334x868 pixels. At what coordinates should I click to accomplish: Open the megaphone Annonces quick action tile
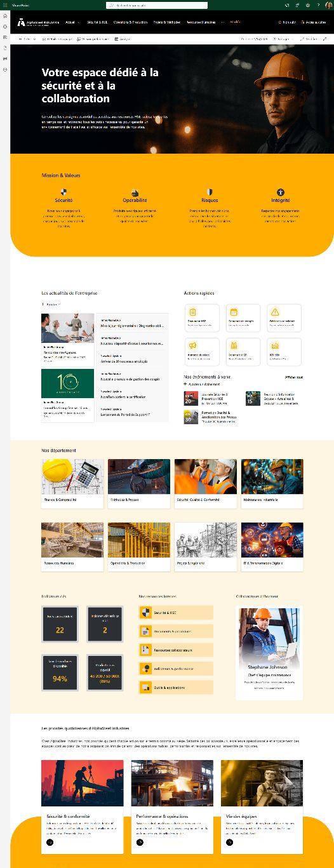pos(202,351)
